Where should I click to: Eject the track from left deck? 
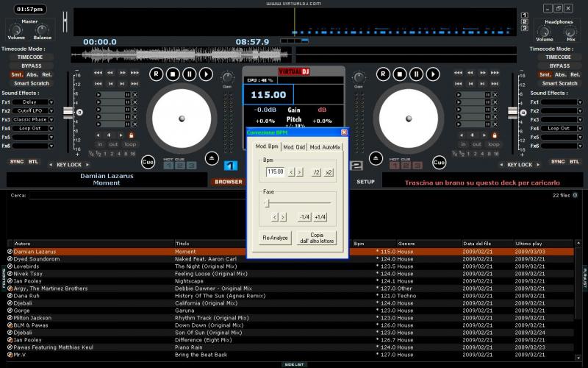tap(212, 158)
